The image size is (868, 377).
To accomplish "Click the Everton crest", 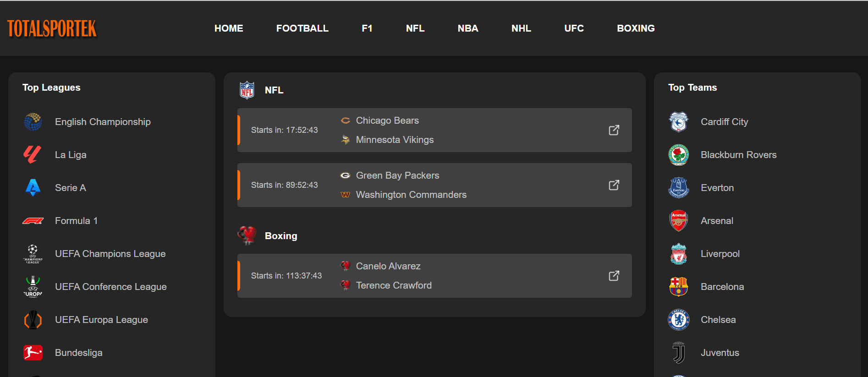I will (x=679, y=188).
